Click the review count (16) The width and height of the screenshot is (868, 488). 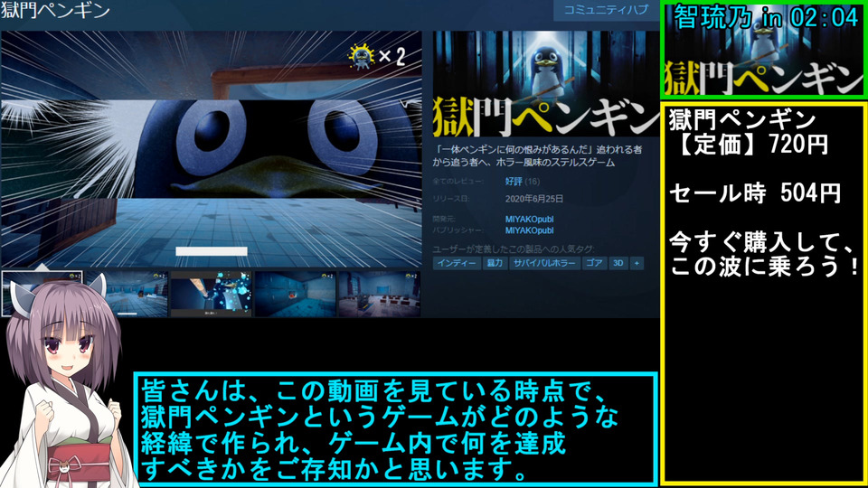click(533, 182)
